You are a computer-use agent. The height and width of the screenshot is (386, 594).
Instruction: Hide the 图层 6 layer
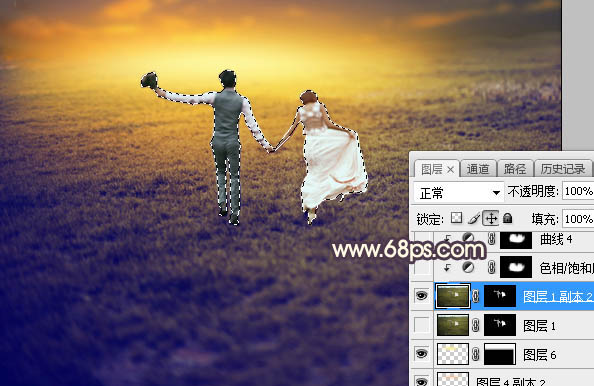coord(421,354)
